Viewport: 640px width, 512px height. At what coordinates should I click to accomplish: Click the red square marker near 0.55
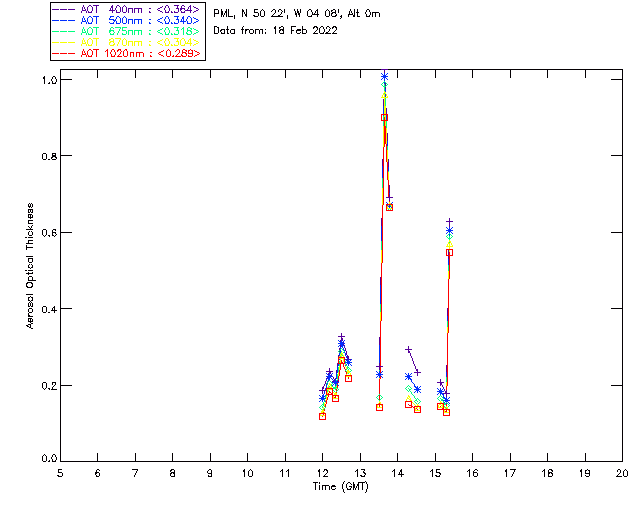click(449, 253)
